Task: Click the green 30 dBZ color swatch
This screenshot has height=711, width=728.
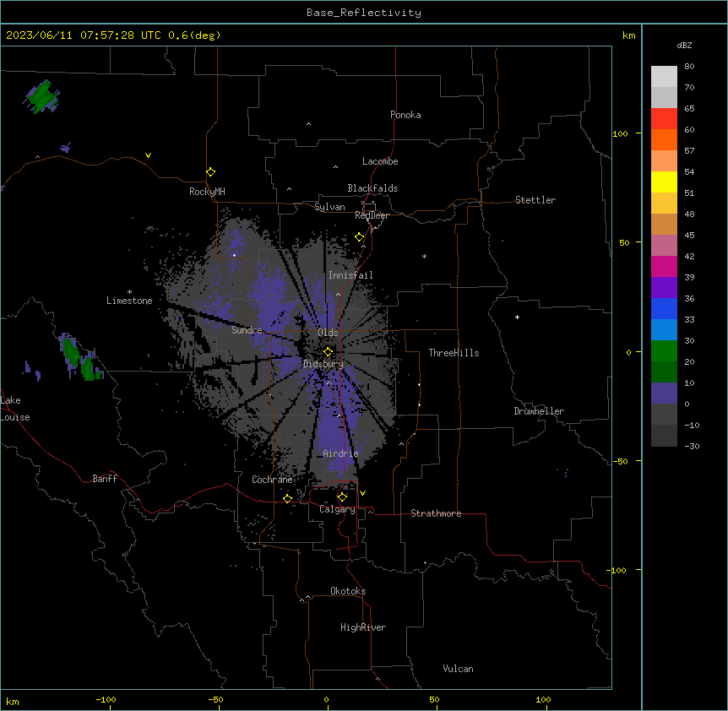Action: point(664,351)
